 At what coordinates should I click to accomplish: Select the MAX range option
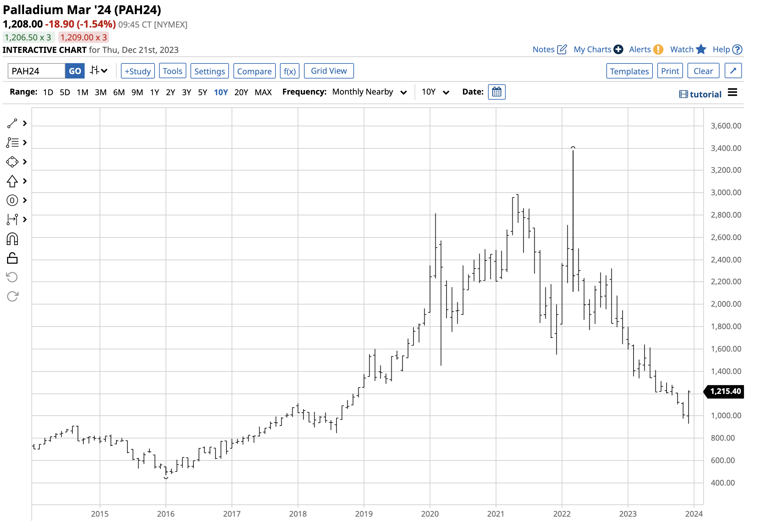(x=263, y=92)
